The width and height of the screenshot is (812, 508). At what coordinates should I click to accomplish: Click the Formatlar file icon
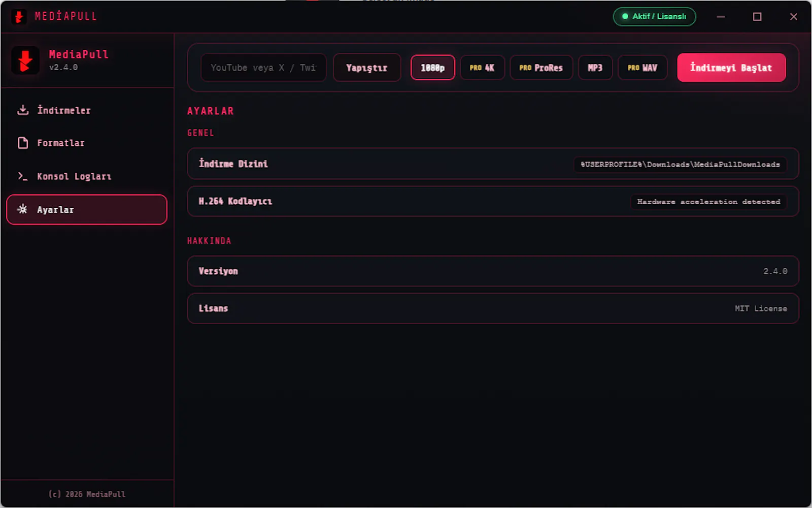(x=23, y=143)
